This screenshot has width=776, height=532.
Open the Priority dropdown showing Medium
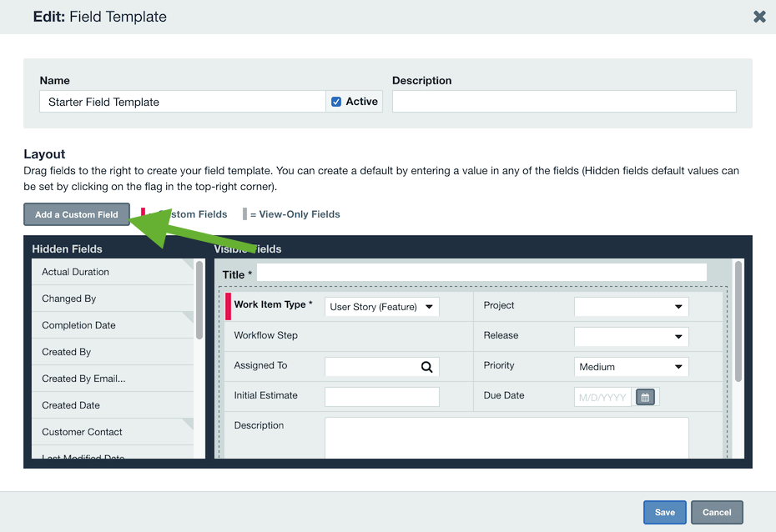[x=631, y=367]
